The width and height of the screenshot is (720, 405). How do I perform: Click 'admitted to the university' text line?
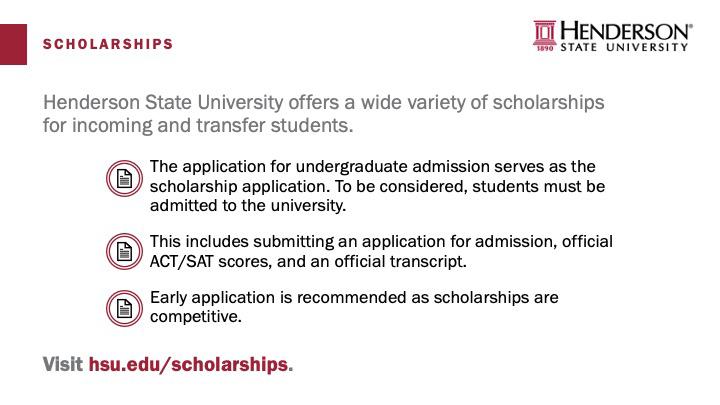coord(248,206)
